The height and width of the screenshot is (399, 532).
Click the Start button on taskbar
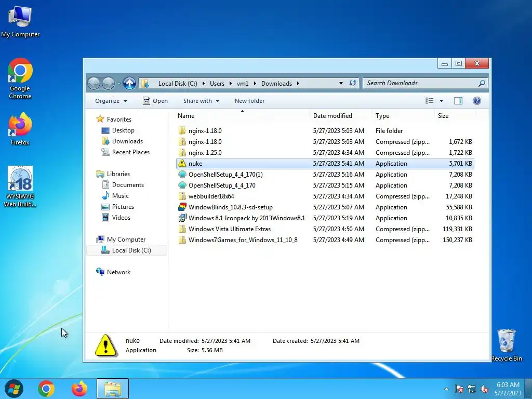14,389
